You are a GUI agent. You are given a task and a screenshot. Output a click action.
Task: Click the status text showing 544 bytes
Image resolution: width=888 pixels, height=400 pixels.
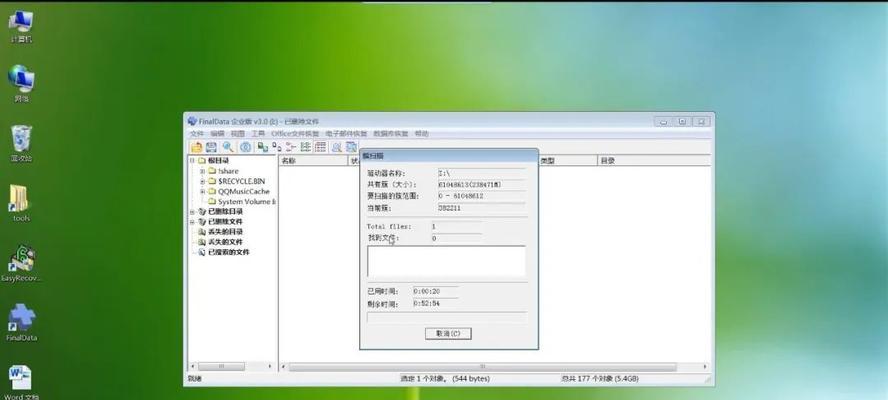pyautogui.click(x=445, y=378)
